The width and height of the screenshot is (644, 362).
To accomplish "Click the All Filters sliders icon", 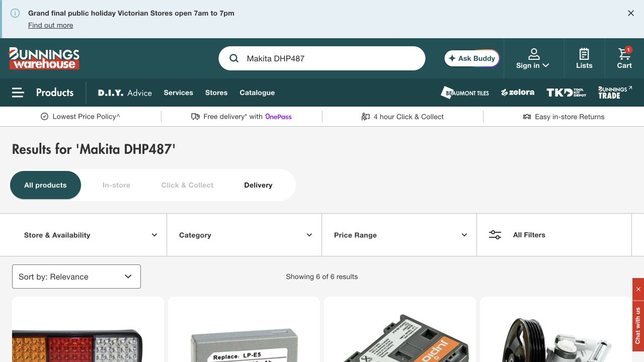I will pyautogui.click(x=495, y=235).
